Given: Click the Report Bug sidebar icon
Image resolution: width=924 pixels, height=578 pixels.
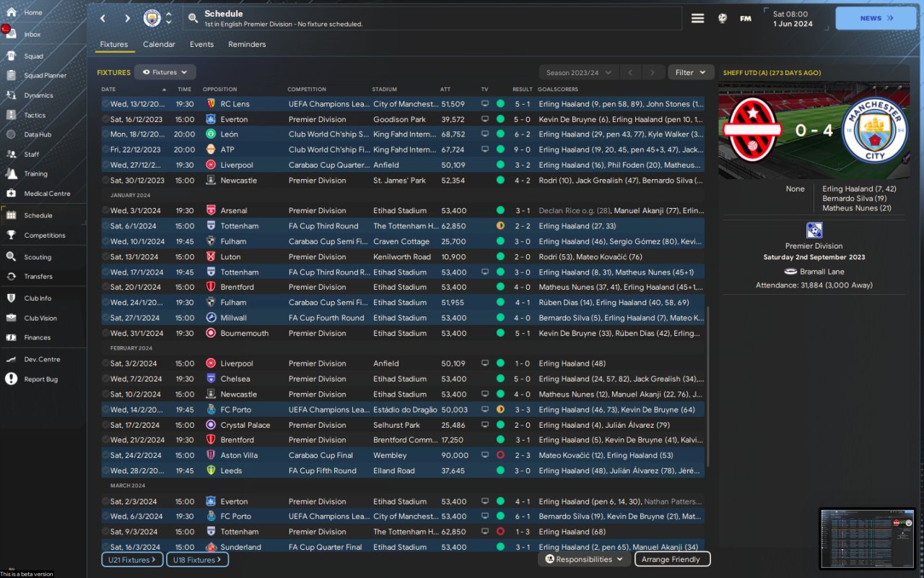Looking at the screenshot, I should tap(11, 379).
